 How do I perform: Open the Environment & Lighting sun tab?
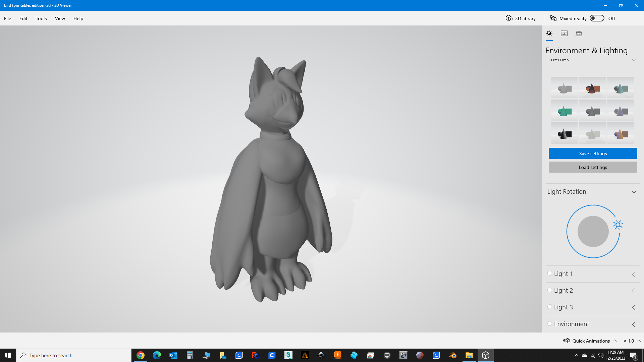pos(549,34)
